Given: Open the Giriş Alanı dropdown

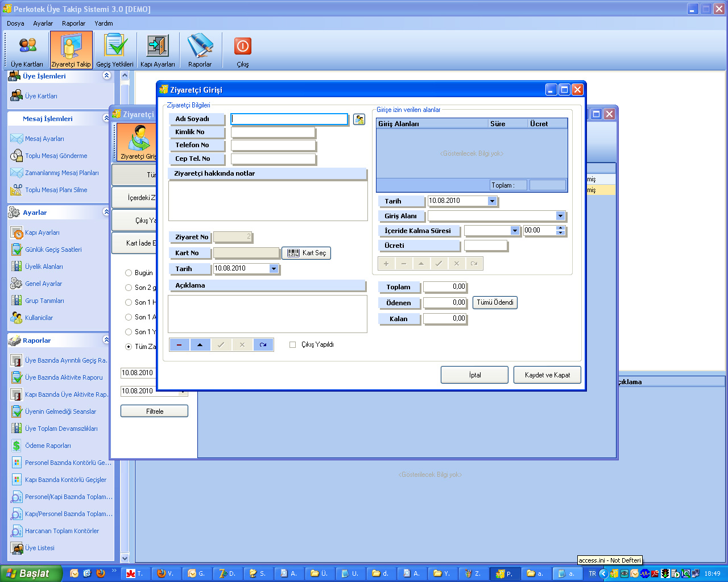Looking at the screenshot, I should click(x=560, y=216).
